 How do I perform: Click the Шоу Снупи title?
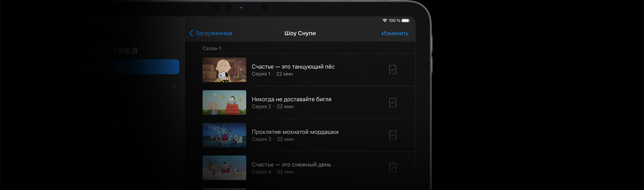[x=300, y=33]
